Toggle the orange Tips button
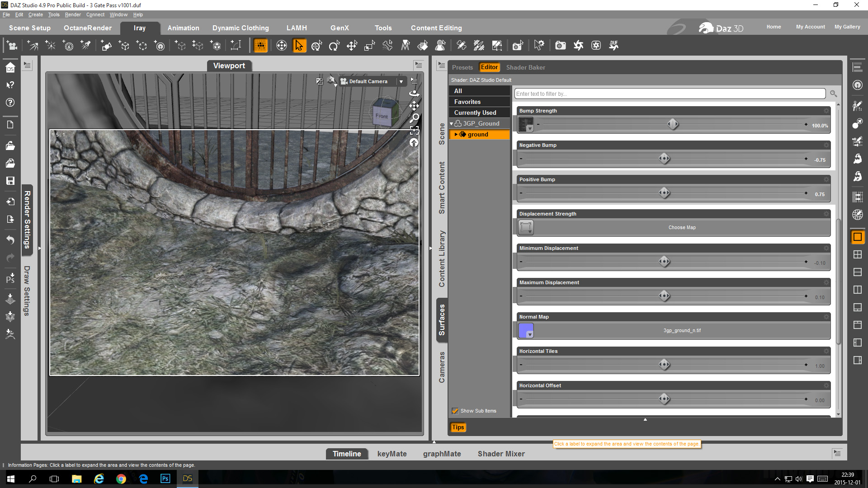Image resolution: width=868 pixels, height=488 pixels. click(x=458, y=427)
